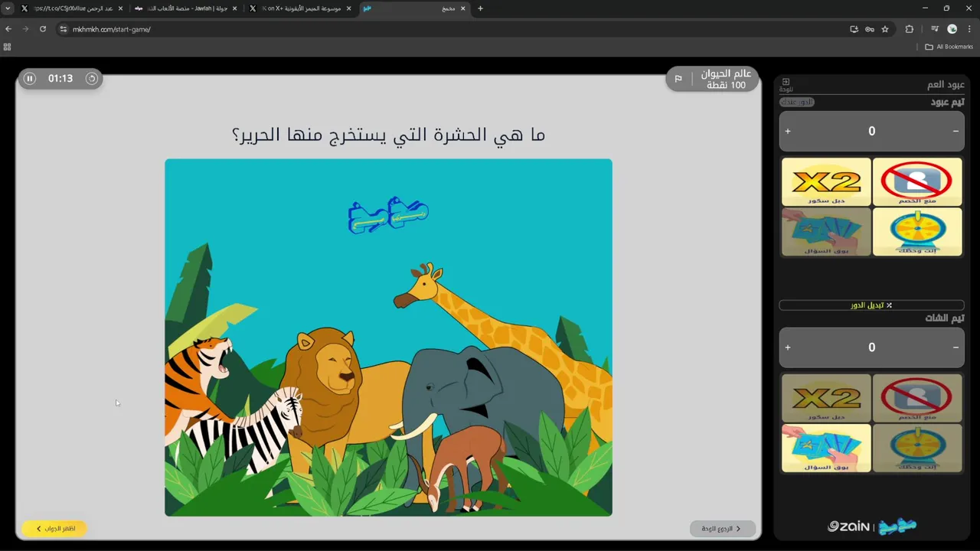
Task: Switch to the Jawlah games platform tab
Action: [185, 8]
